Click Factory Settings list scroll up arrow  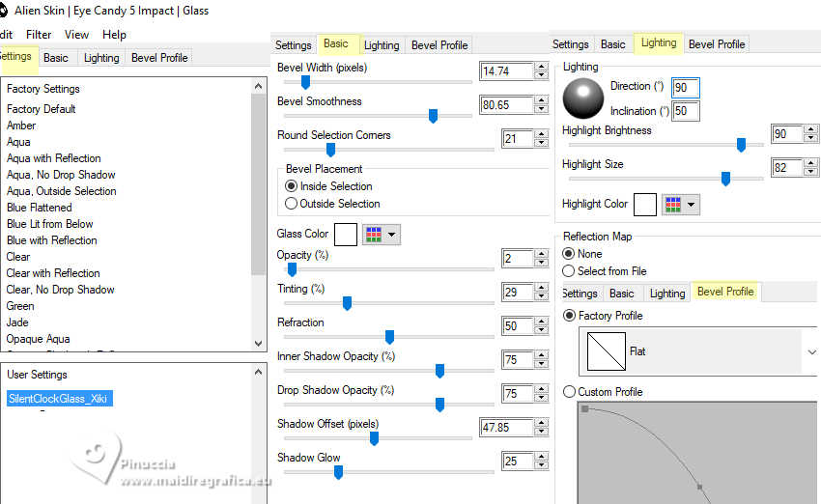[258, 86]
